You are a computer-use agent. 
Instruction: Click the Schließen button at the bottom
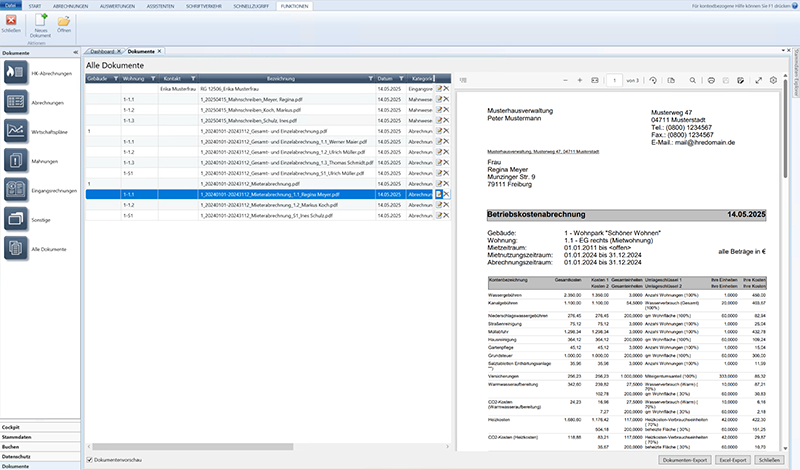(769, 460)
